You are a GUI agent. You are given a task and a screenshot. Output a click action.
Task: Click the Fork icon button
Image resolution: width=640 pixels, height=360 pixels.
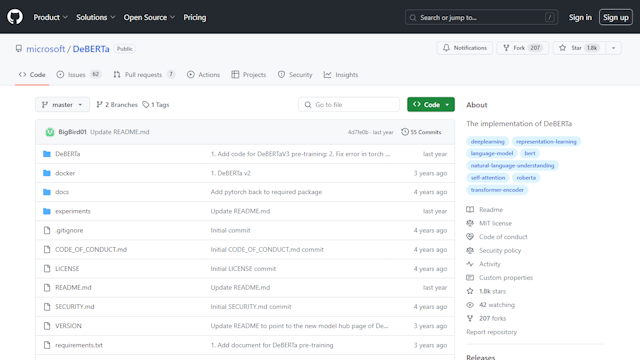(506, 48)
